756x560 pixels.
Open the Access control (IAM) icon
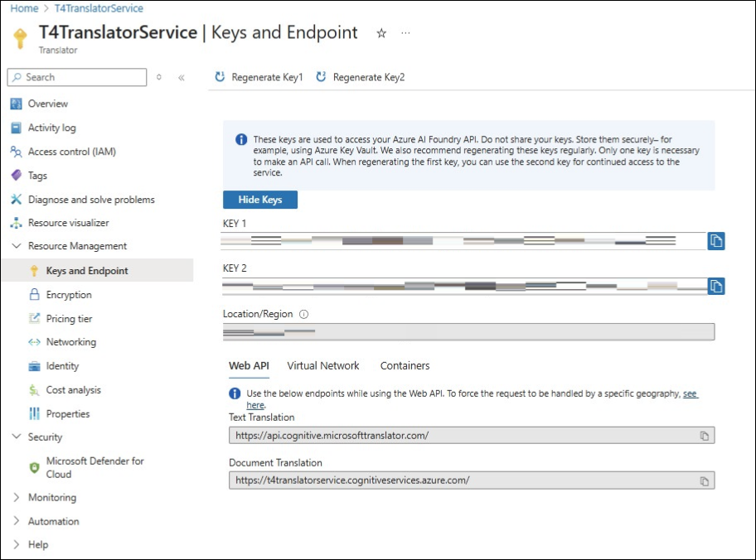pyautogui.click(x=16, y=152)
